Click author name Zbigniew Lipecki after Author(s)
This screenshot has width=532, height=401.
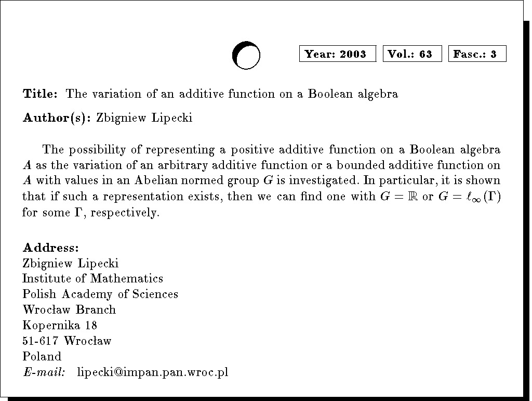pyautogui.click(x=144, y=118)
